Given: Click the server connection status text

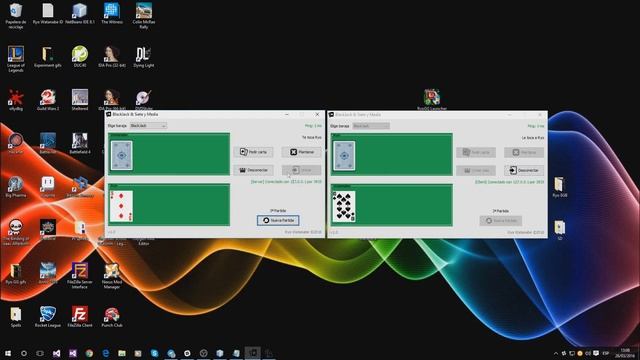Looking at the screenshot, I should point(286,182).
